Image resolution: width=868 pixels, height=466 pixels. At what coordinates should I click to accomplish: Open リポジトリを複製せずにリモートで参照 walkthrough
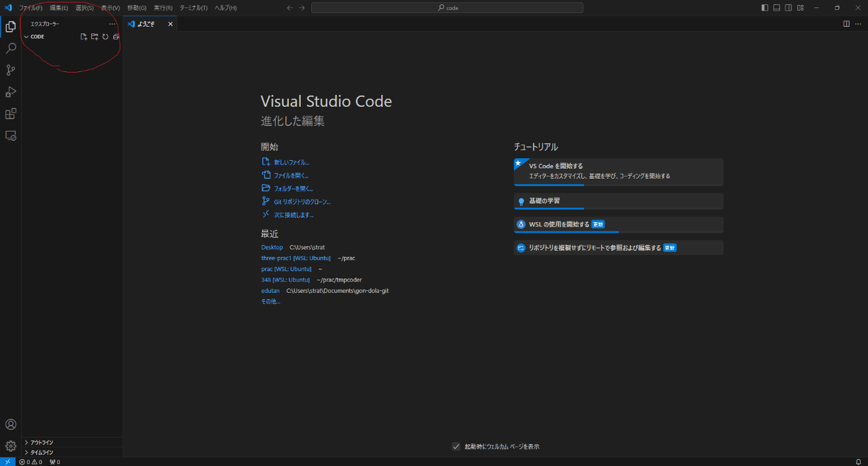point(618,248)
